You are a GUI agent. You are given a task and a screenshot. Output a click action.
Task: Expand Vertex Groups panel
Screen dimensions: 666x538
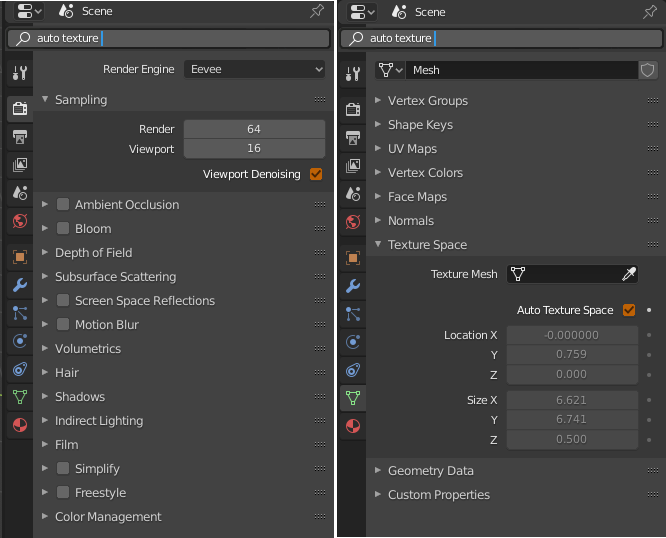pyautogui.click(x=516, y=101)
